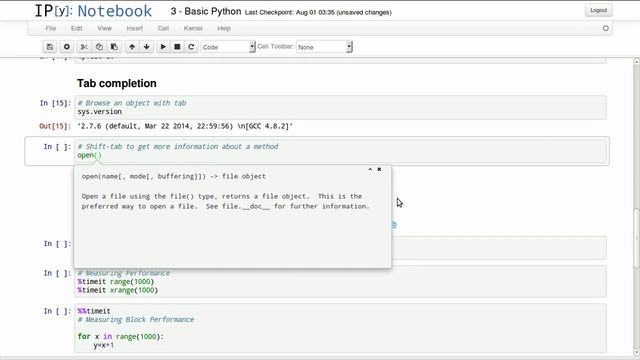Click tooltip docstring 'Open a file using'

(226, 201)
